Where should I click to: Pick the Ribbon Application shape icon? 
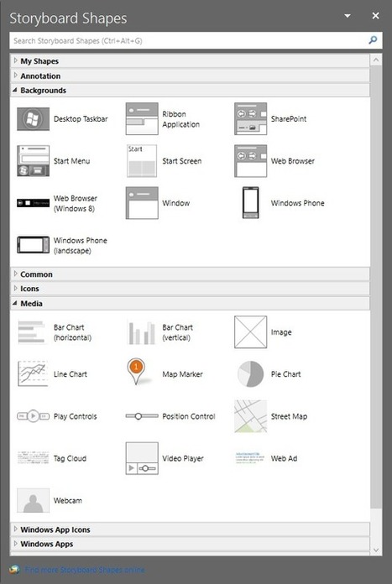pos(142,119)
